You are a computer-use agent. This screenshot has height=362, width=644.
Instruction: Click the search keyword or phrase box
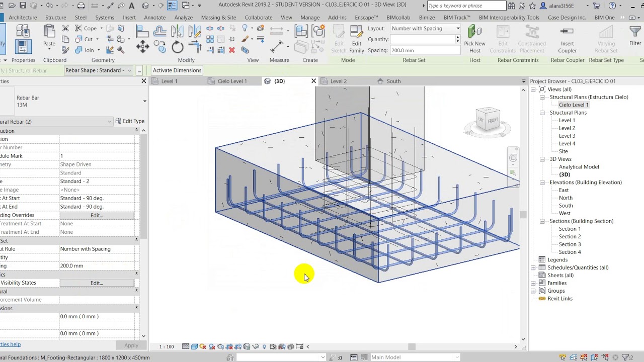[466, 6]
